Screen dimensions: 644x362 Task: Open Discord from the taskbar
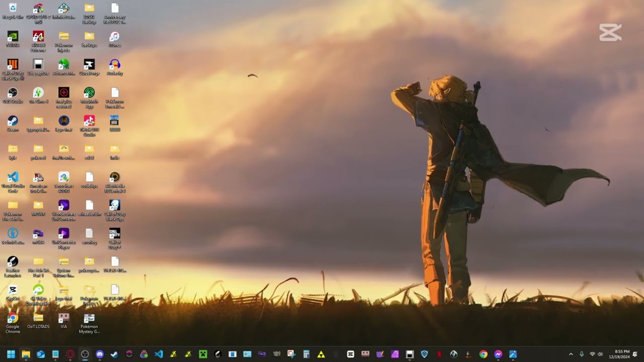coord(100,354)
